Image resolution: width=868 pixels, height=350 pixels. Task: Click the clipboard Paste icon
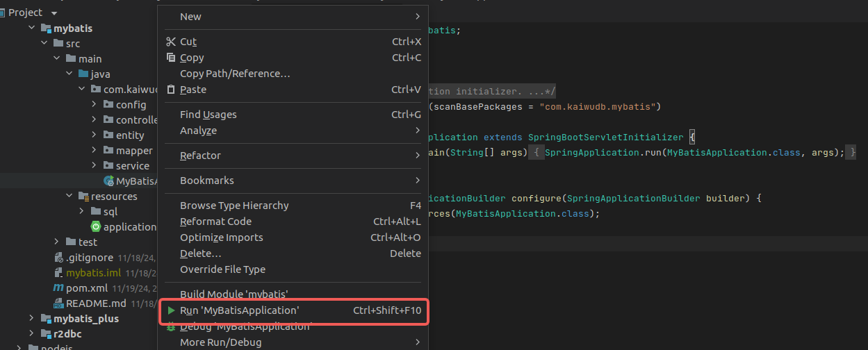pos(171,90)
